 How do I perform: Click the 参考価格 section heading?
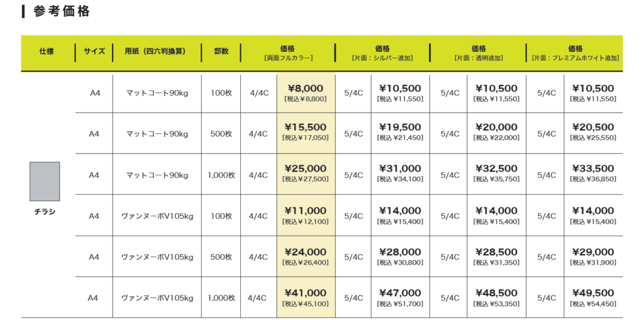coord(61,11)
